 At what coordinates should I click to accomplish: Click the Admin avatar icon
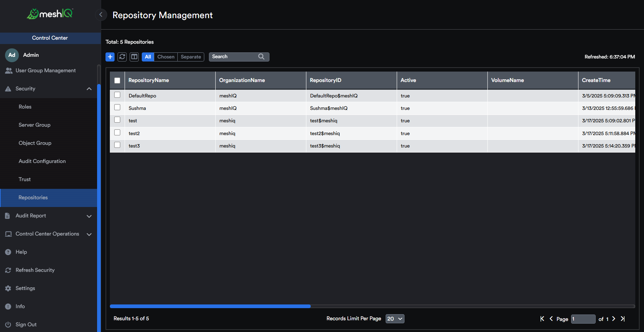click(12, 55)
